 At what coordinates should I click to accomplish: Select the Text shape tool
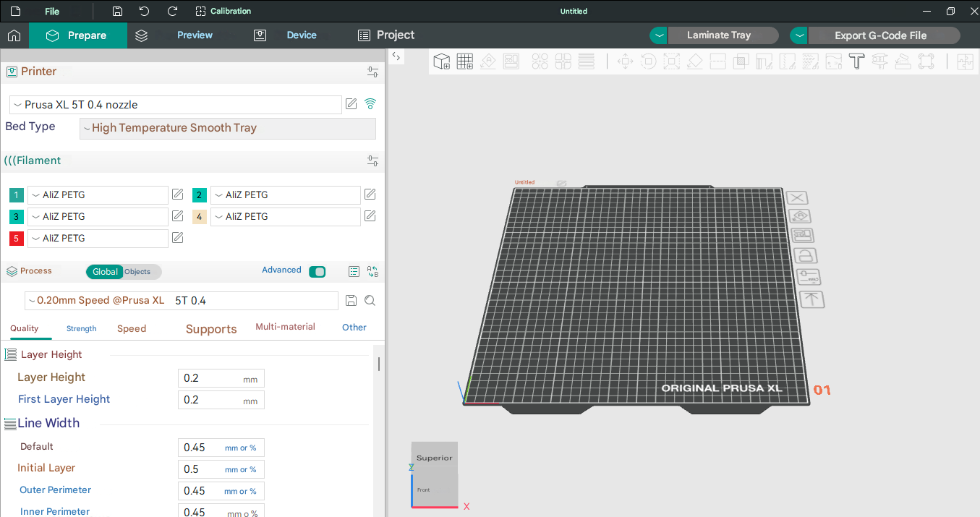click(x=857, y=62)
